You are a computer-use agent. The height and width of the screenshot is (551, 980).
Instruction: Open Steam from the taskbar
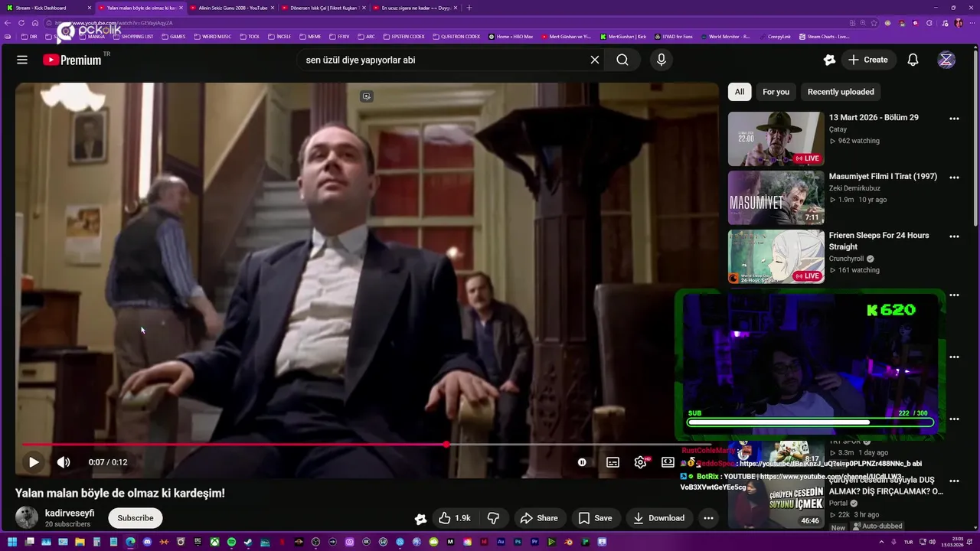[248, 542]
